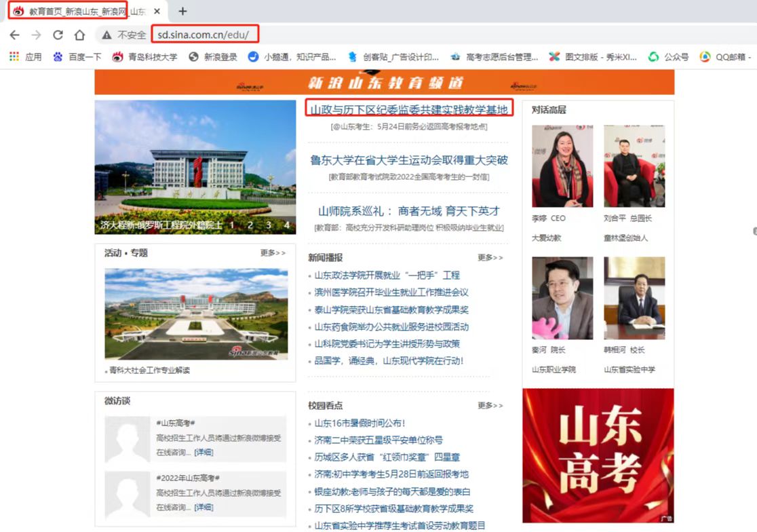This screenshot has height=532, width=757.
Task: Click 更多>> beside 新闻播报
Action: pyautogui.click(x=490, y=258)
